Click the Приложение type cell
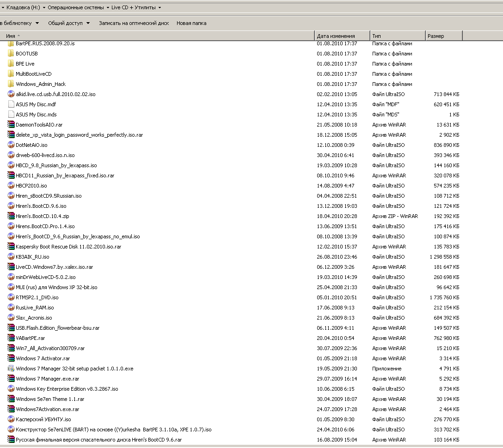503x448 pixels. click(387, 369)
